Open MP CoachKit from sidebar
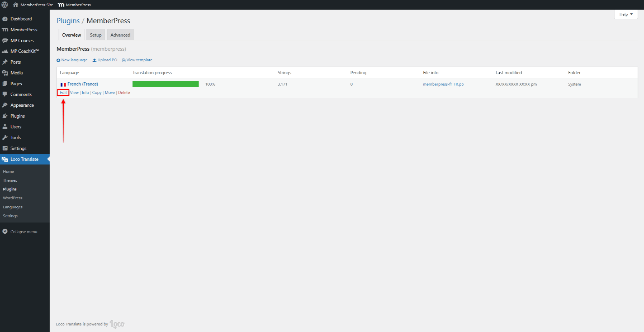The width and height of the screenshot is (644, 332). pos(24,51)
